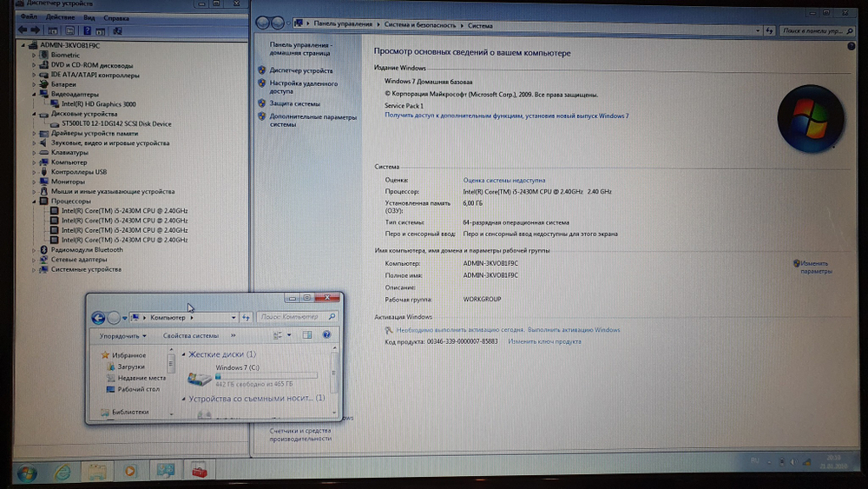This screenshot has height=489, width=868.
Task: Select the ST500LT0 SCSI Disk Device entry
Action: click(116, 124)
